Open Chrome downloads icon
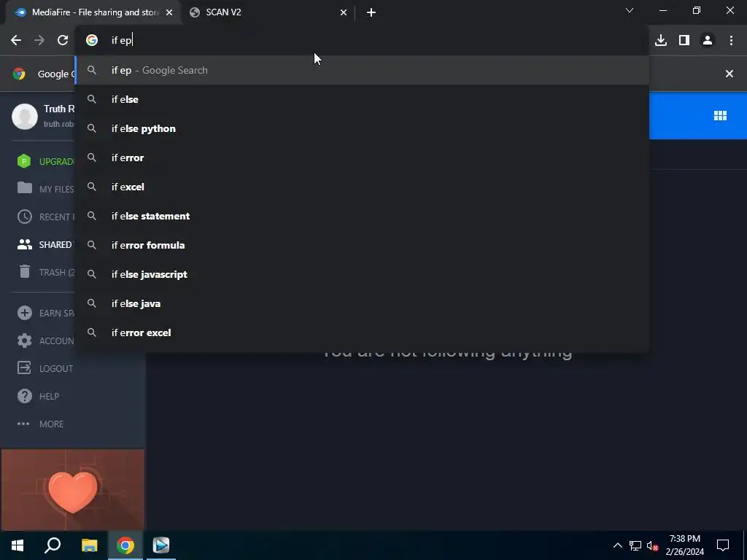This screenshot has height=560, width=747. tap(661, 41)
